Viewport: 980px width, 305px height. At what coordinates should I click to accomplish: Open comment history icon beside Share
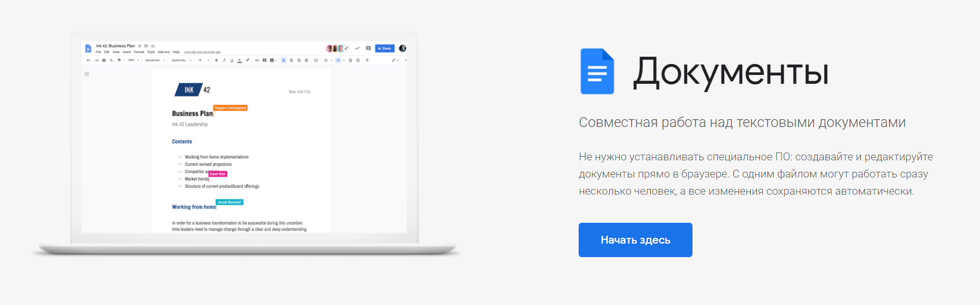pos(368,48)
